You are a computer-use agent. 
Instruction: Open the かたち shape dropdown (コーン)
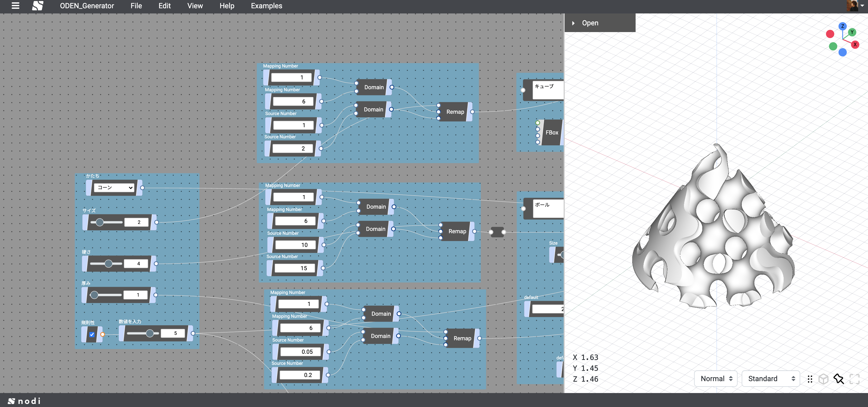point(114,187)
